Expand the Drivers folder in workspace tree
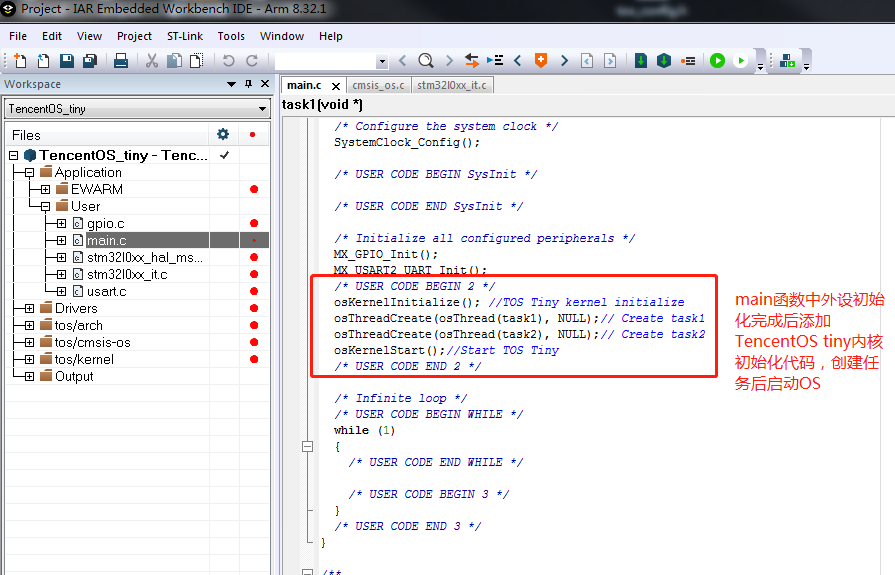This screenshot has height=575, width=895. click(x=29, y=309)
